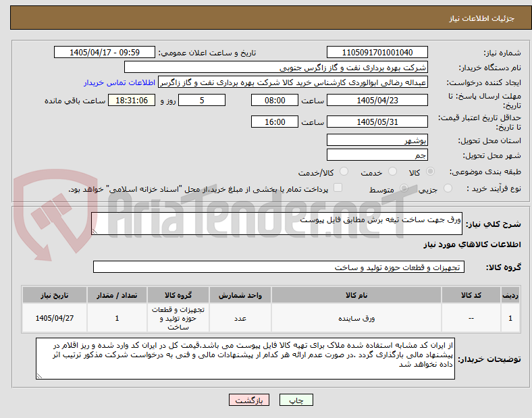Click the buyer organization name field

pyautogui.click(x=276, y=67)
